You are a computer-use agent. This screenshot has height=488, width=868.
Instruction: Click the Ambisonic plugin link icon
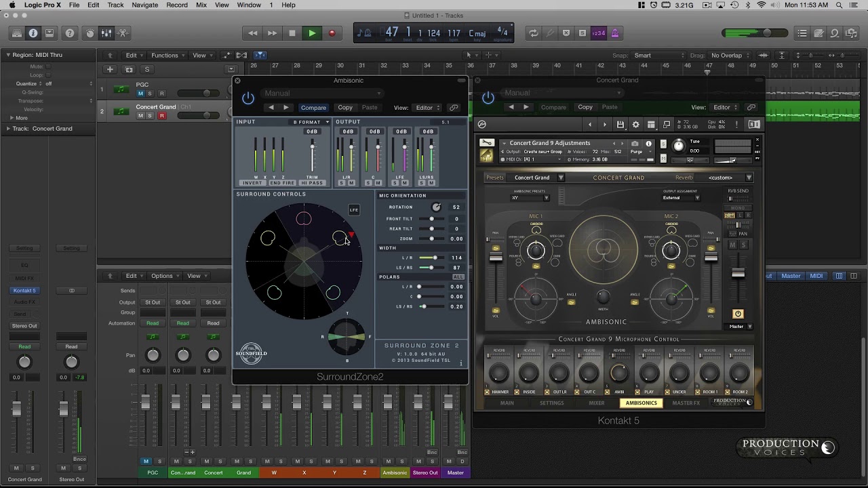[454, 107]
